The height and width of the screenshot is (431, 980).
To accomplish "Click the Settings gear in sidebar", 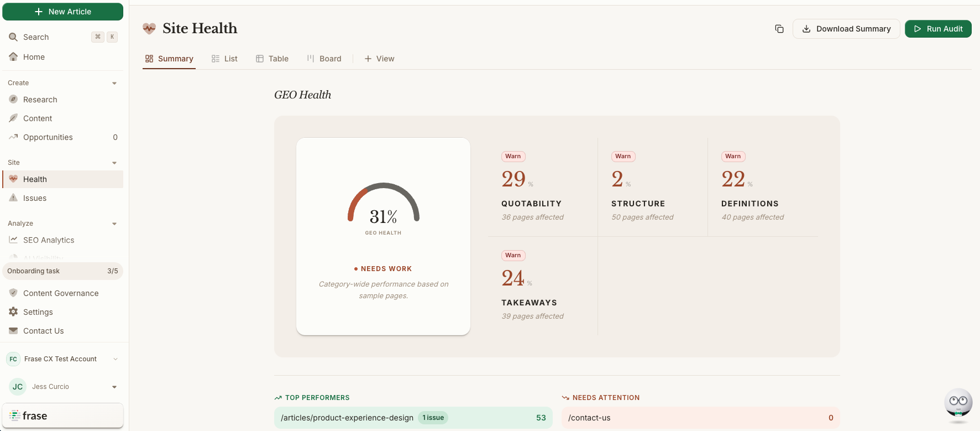I will [x=13, y=312].
